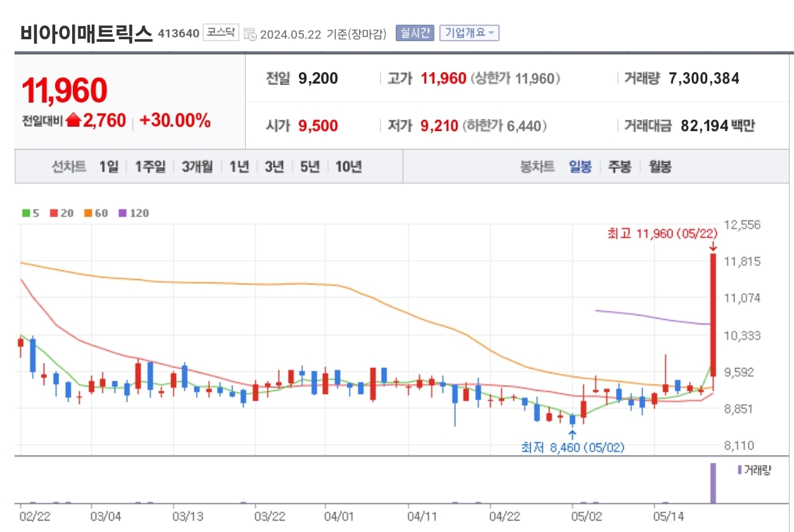Click the 최저 8,460 (05/02) chart label
The width and height of the screenshot is (794, 532).
point(572,448)
